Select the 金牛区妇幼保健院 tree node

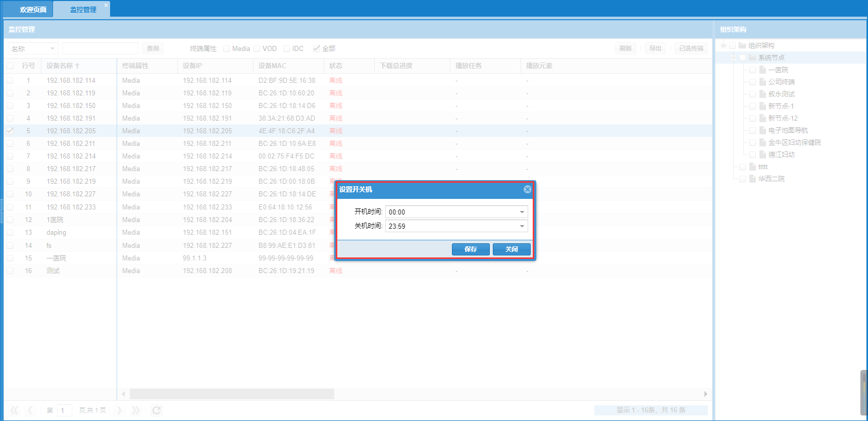click(x=794, y=142)
